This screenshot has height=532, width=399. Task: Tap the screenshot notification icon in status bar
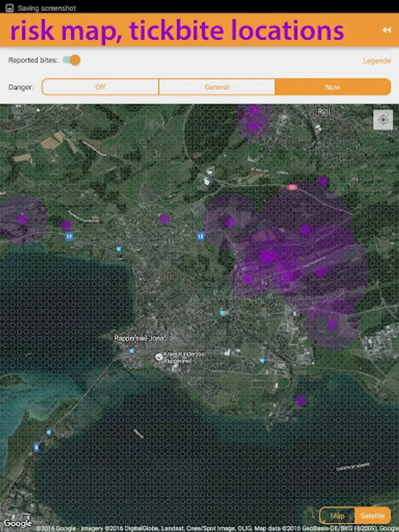pos(9,8)
